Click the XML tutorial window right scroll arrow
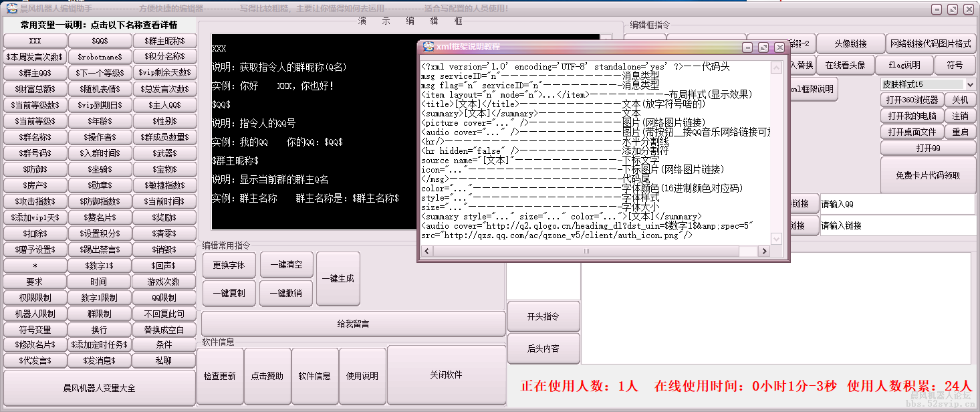The image size is (980, 412). pos(764,251)
